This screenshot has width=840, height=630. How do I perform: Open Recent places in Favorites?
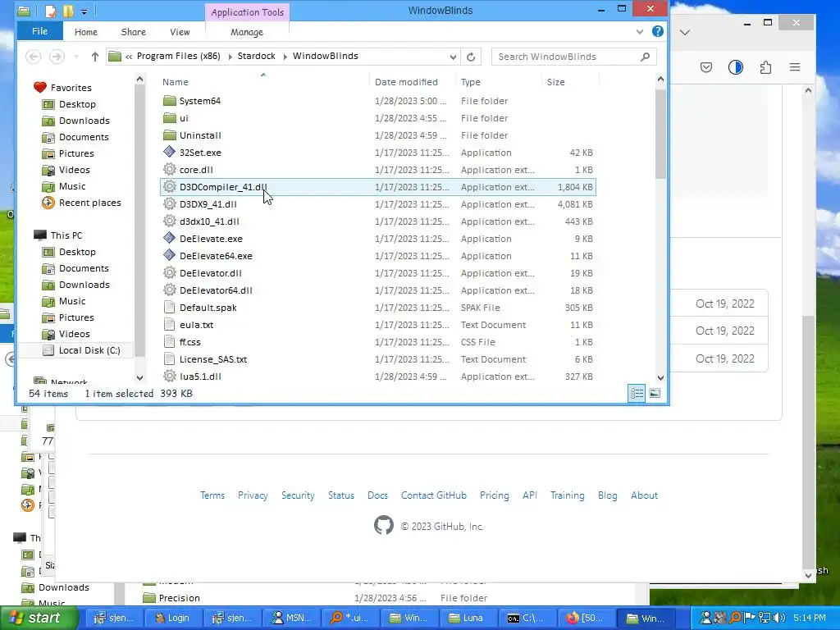click(81, 203)
